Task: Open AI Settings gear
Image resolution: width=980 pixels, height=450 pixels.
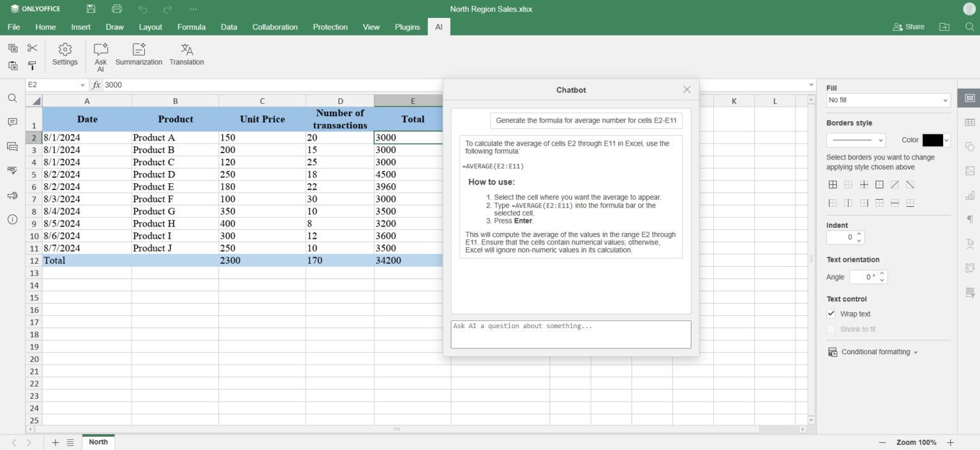Action: click(65, 55)
